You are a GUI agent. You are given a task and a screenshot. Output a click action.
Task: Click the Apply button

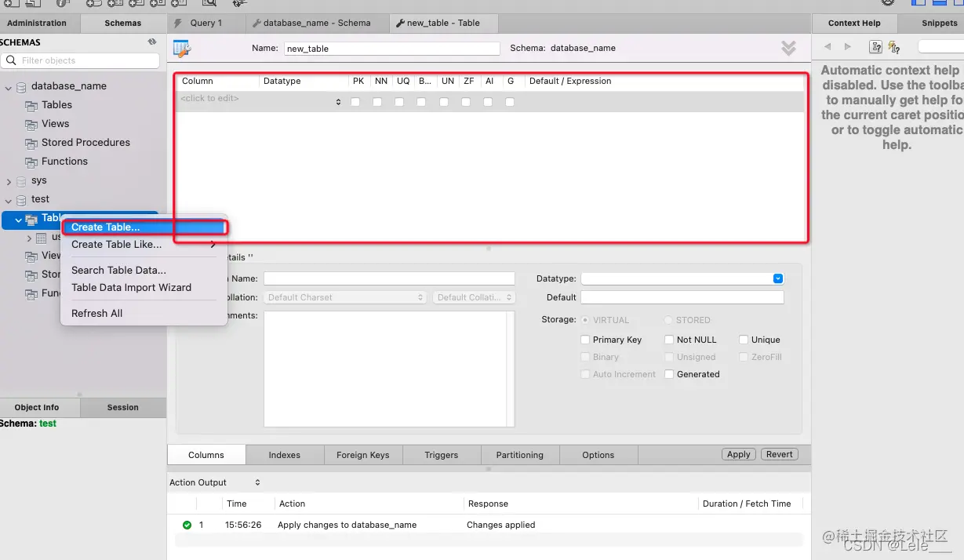point(739,454)
